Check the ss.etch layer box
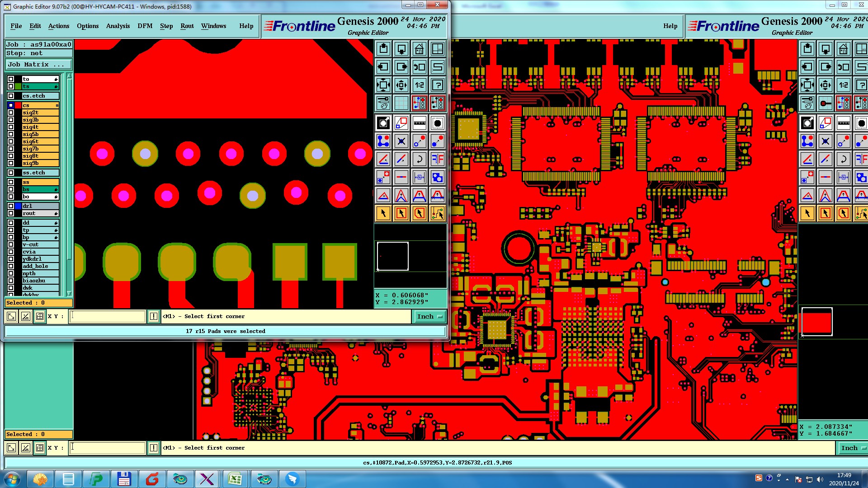This screenshot has height=488, width=868. [x=11, y=173]
